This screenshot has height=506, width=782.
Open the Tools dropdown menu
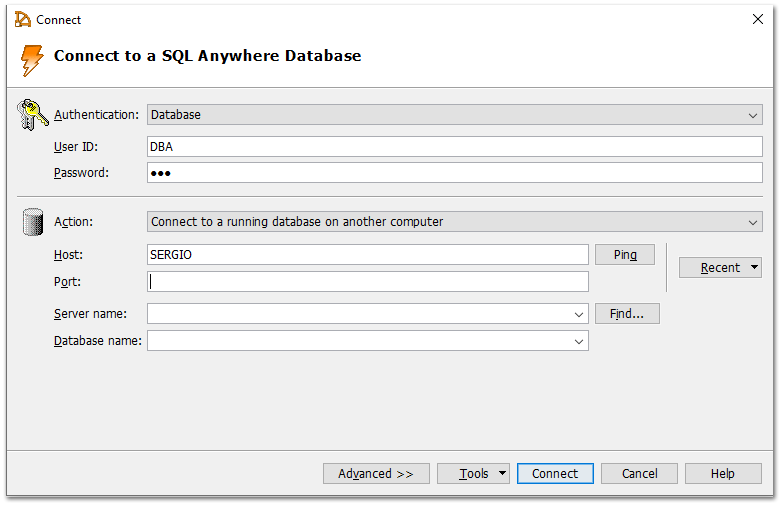tap(473, 474)
